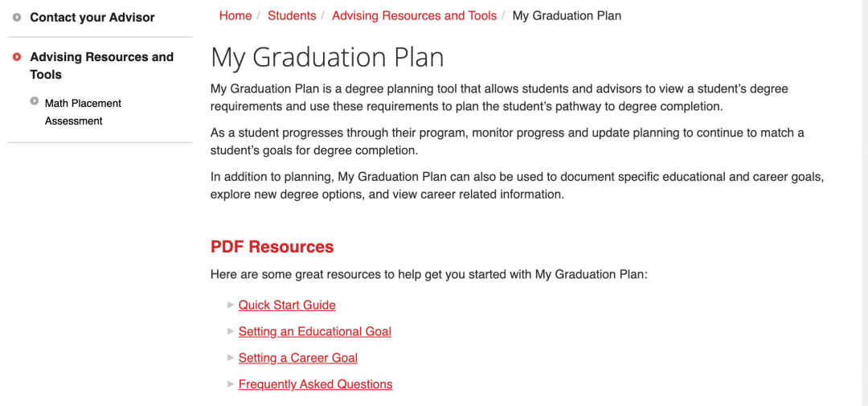Select Advising Resources and Tools in sidebar
Image resolution: width=868 pixels, height=406 pixels.
(102, 65)
